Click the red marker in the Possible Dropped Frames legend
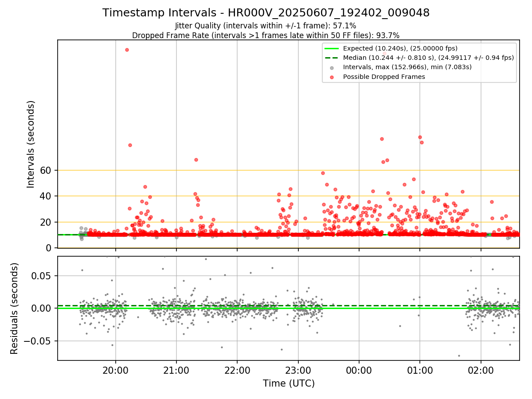 332,77
